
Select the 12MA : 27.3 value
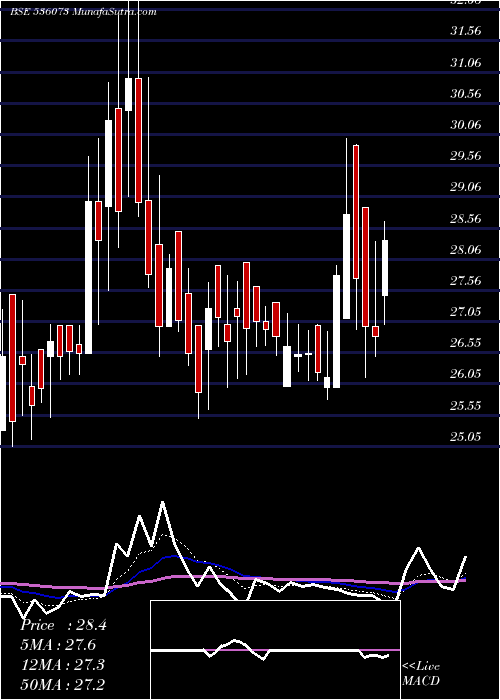tap(62, 664)
